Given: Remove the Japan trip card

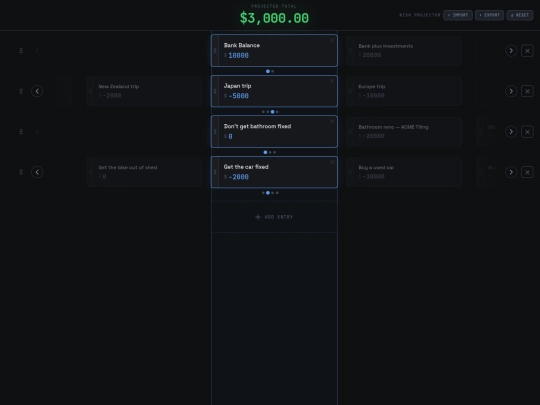Looking at the screenshot, I should click(332, 81).
